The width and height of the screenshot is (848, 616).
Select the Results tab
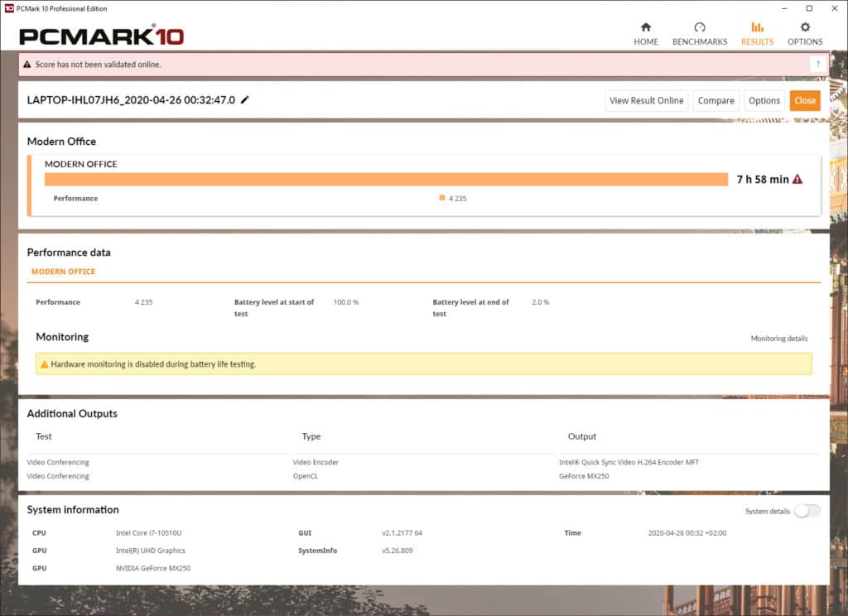tap(757, 33)
